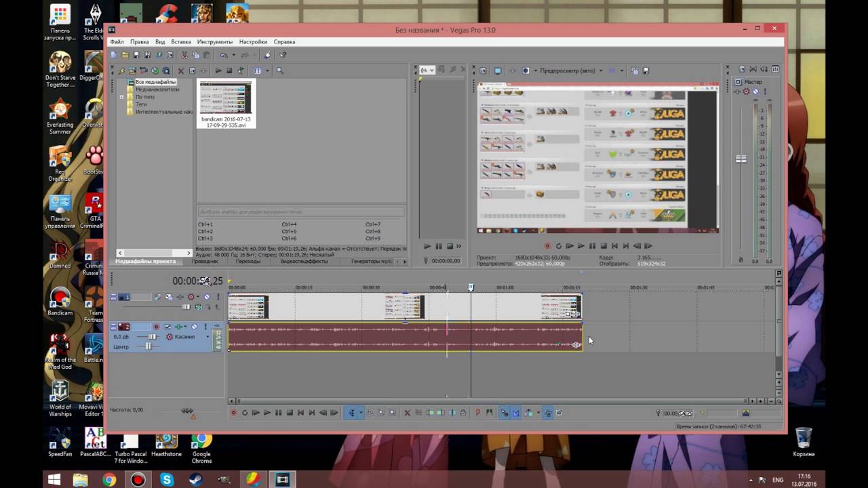Viewport: 868px width, 488px height.
Task: Open editing tool dropdown arrow in transport bar
Action: [x=361, y=412]
